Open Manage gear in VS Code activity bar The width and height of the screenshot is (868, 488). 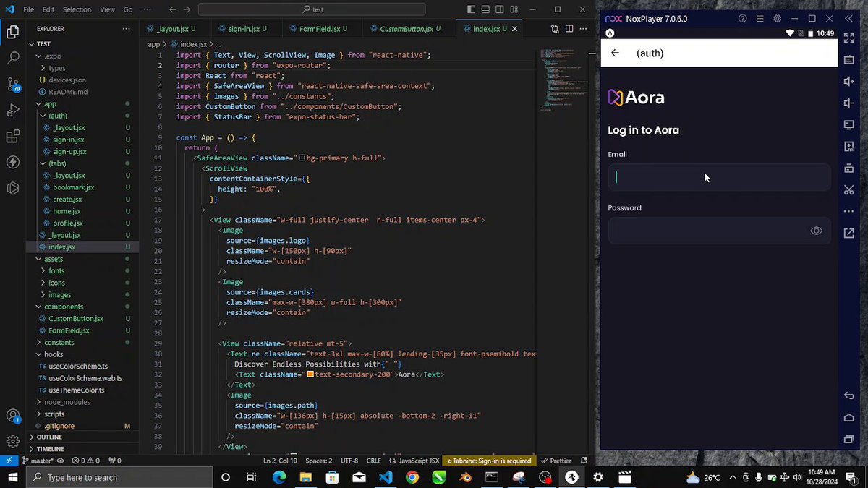12,441
